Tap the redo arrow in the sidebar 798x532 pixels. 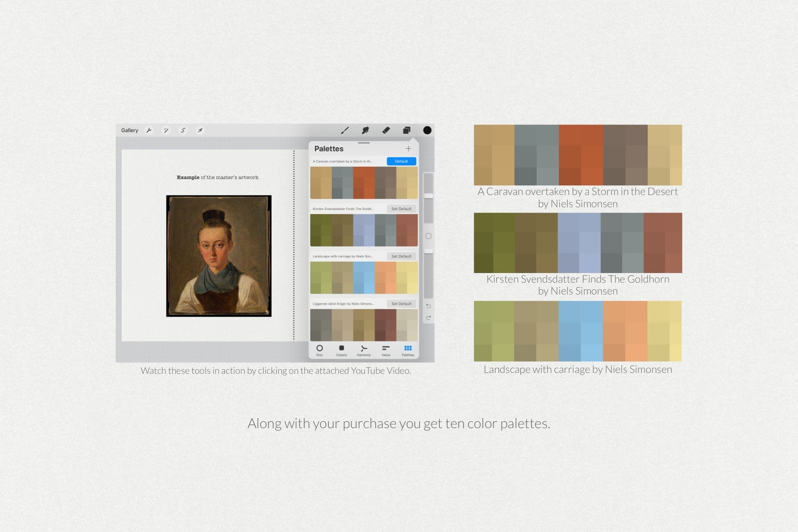click(x=428, y=317)
